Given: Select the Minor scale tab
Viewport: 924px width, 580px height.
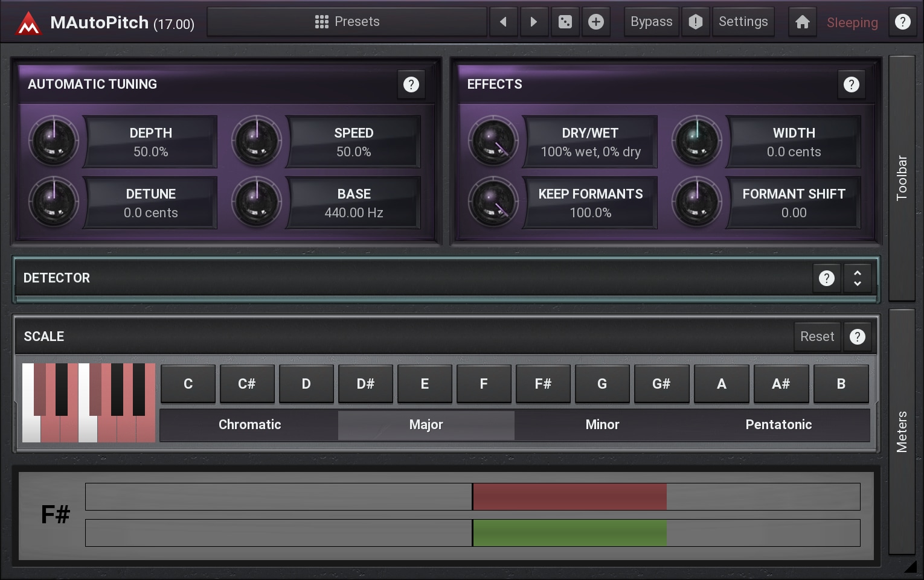Looking at the screenshot, I should (x=602, y=425).
